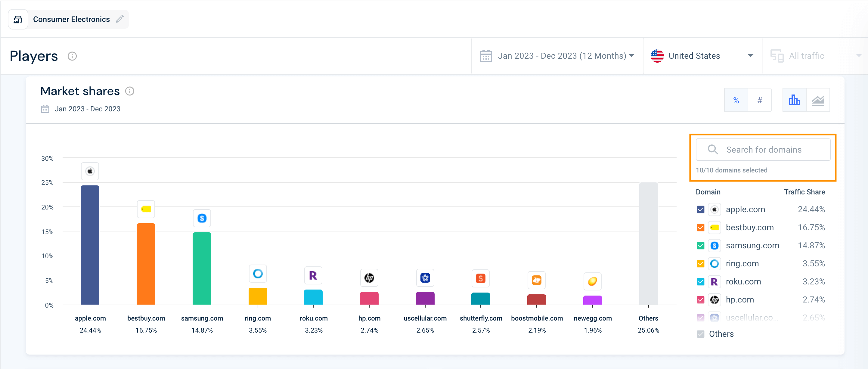Uncheck the hp.com domain checkbox
The image size is (868, 369).
coord(701,299)
